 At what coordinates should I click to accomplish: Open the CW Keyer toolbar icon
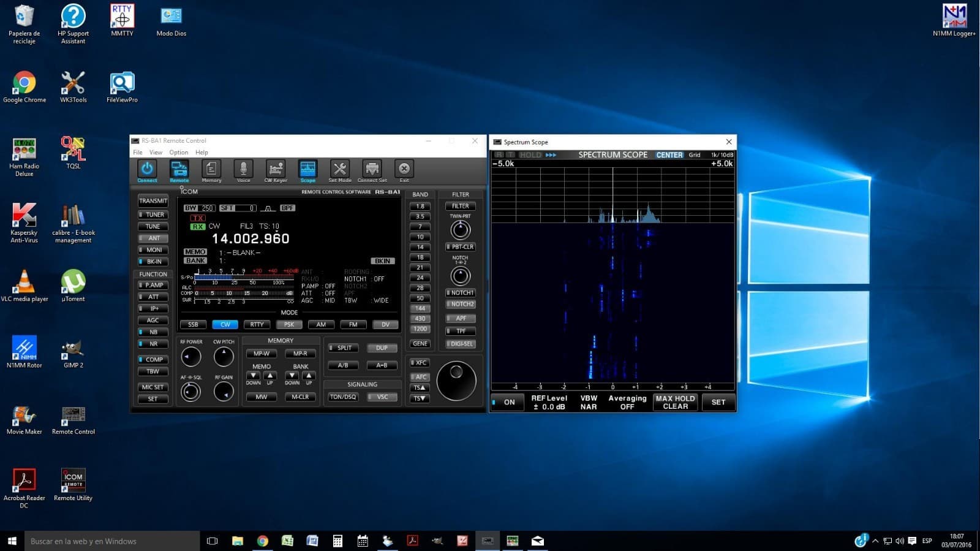[276, 170]
